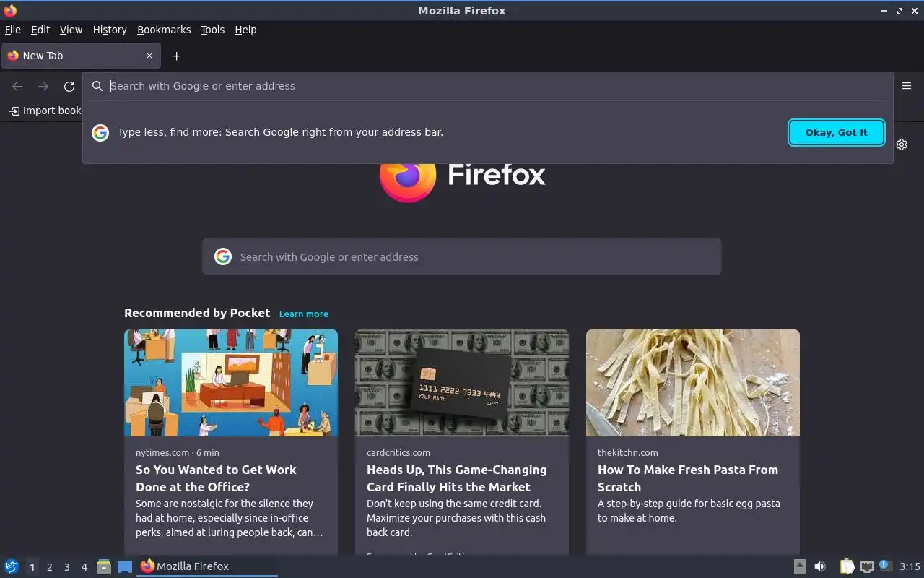Image resolution: width=924 pixels, height=578 pixels.
Task: Click the clipboard tray icon
Action: pos(847,566)
